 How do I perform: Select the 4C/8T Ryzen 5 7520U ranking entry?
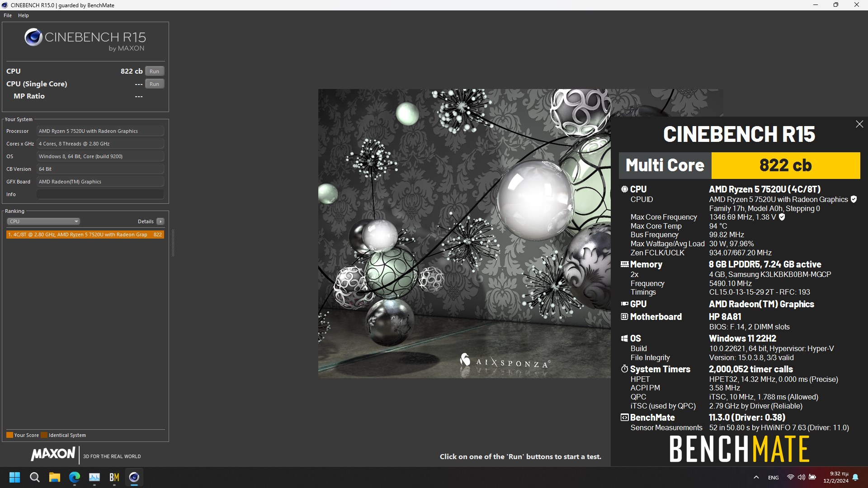tap(85, 235)
